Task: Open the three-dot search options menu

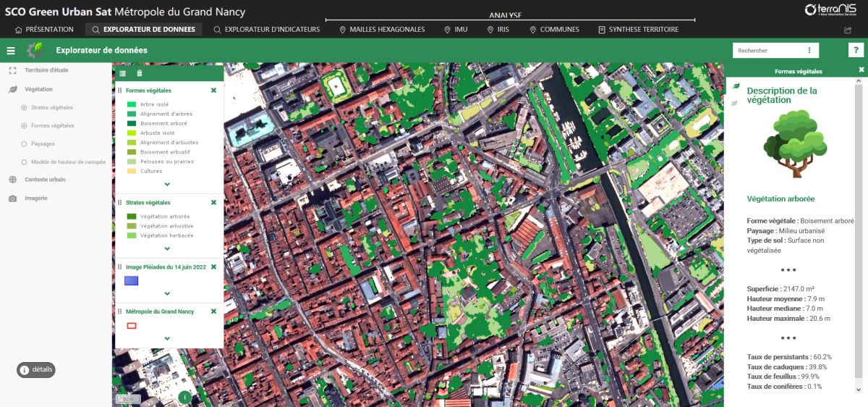Action: point(809,51)
